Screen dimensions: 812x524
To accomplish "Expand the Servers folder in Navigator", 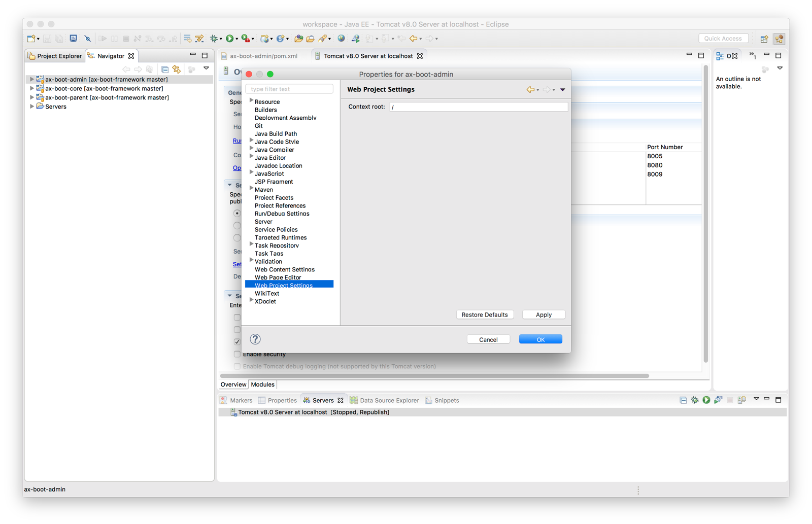I will (x=32, y=107).
